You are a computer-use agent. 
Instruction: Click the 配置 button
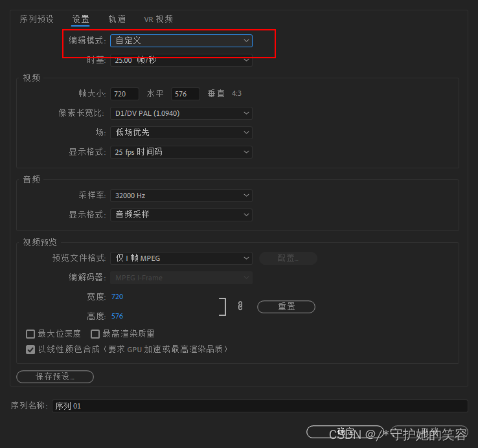pos(288,258)
